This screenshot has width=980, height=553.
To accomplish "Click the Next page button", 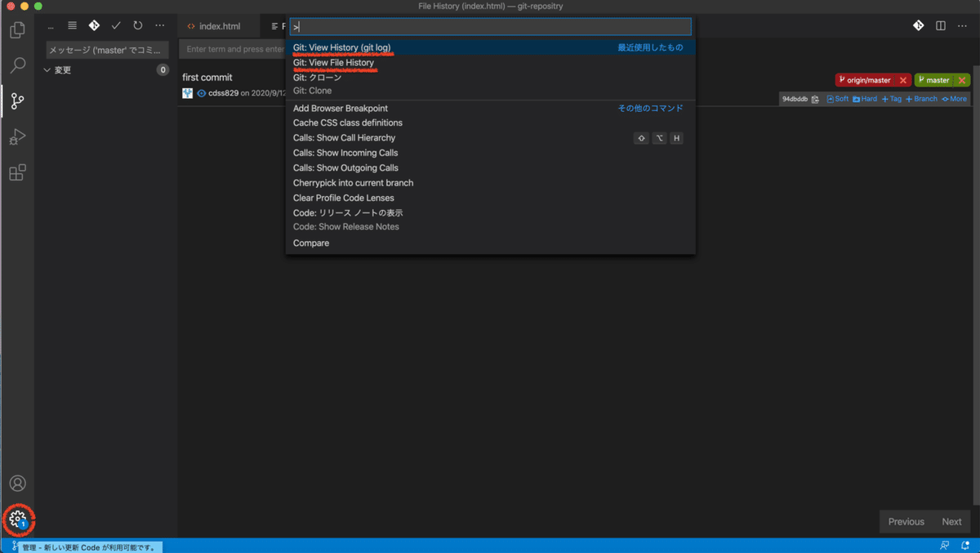I will point(951,522).
